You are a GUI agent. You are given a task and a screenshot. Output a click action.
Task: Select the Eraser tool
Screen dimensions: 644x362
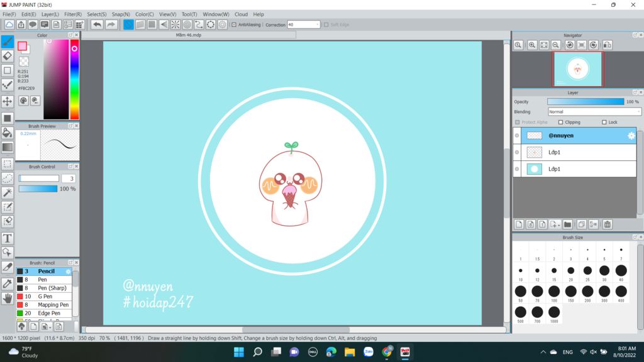(x=8, y=55)
